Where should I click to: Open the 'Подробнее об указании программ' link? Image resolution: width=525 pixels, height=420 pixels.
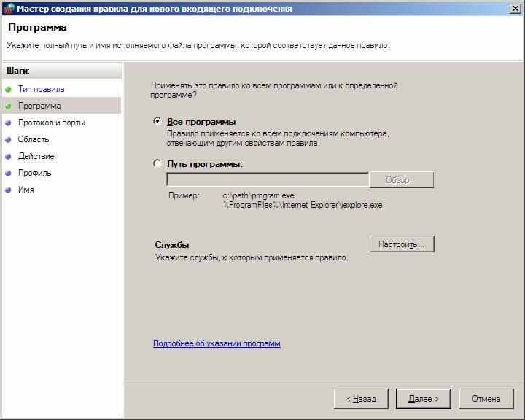217,343
